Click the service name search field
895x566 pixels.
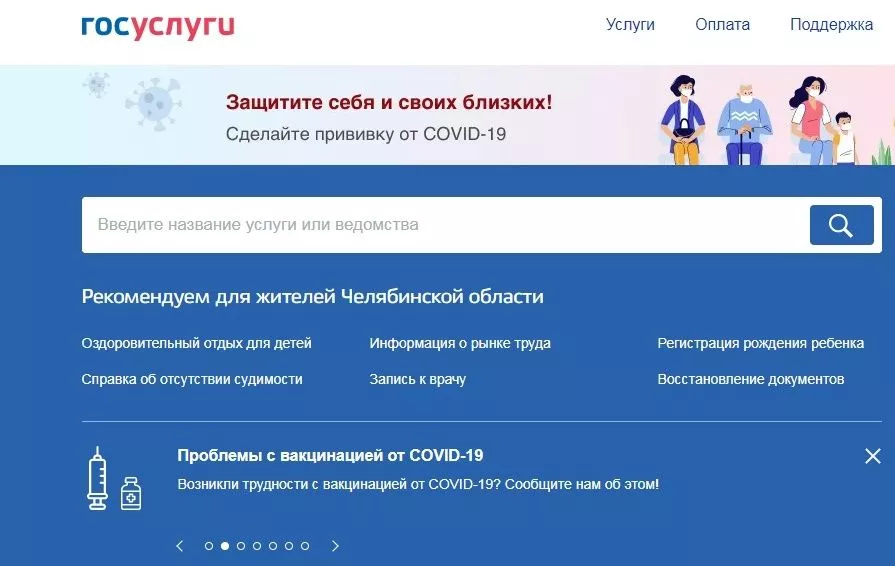pyautogui.click(x=440, y=225)
